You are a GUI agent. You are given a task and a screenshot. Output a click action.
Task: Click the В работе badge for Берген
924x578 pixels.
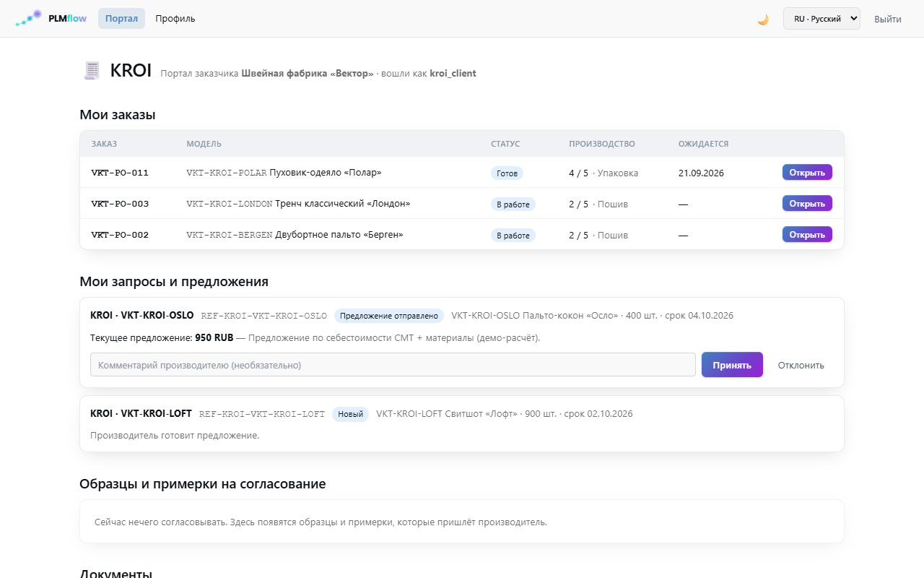(513, 236)
